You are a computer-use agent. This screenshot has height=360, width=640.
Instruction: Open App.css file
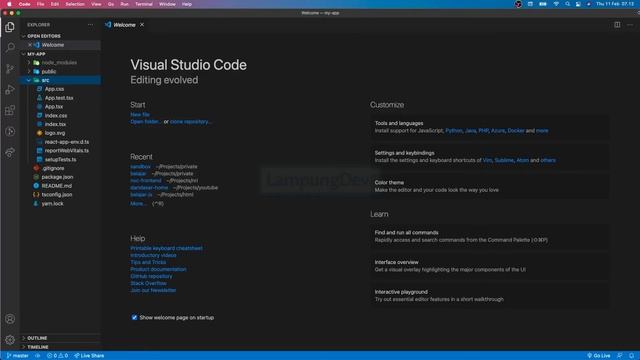54,89
